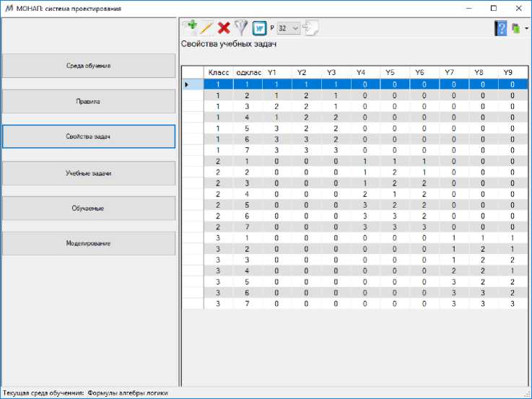The width and height of the screenshot is (532, 399).
Task: Open the filter funnel tool
Action: (241, 27)
